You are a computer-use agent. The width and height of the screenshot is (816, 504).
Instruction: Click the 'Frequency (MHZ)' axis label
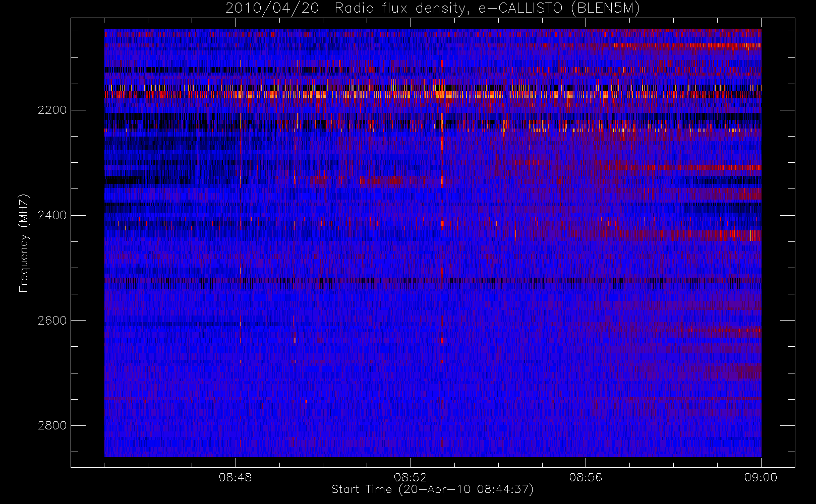tap(23, 243)
